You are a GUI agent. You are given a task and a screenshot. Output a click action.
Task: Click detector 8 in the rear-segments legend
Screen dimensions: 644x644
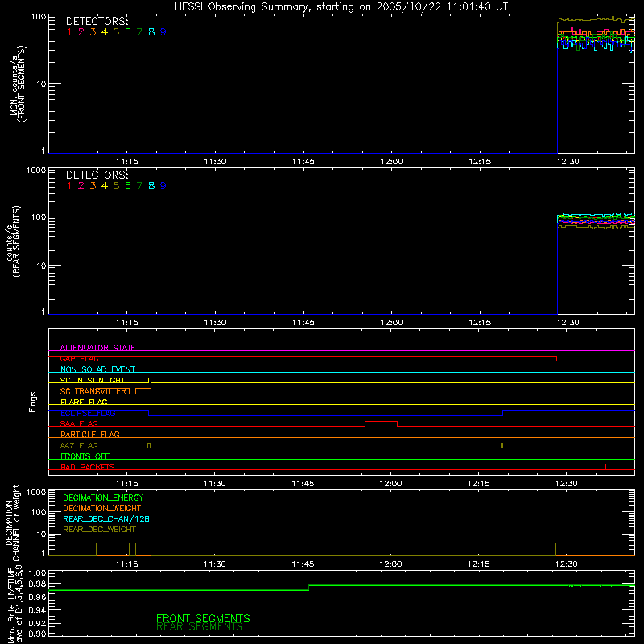[151, 186]
